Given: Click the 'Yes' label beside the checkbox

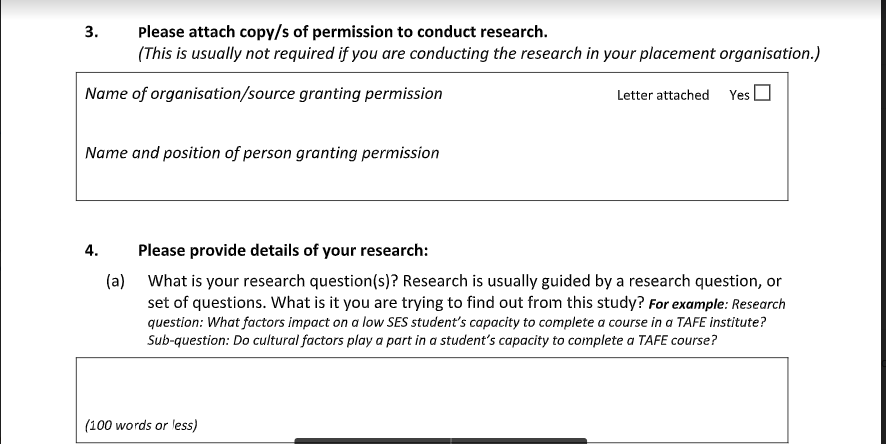Looking at the screenshot, I should [739, 95].
